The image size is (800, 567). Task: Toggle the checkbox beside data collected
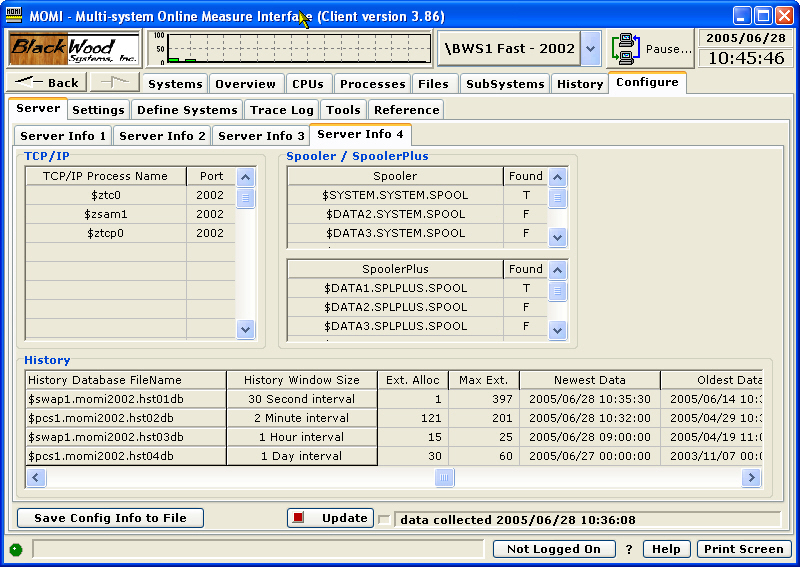384,520
